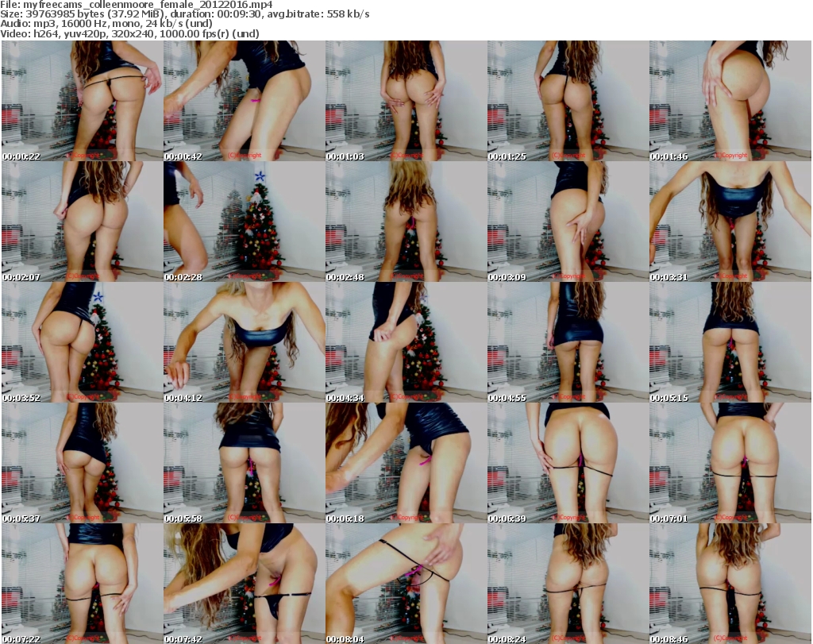Open the 00:08:04 frame
Image resolution: width=813 pixels, height=644 pixels.
click(x=406, y=584)
